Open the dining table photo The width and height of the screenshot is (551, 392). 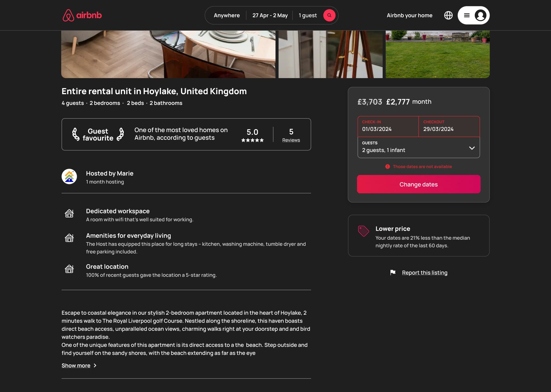pos(168,54)
